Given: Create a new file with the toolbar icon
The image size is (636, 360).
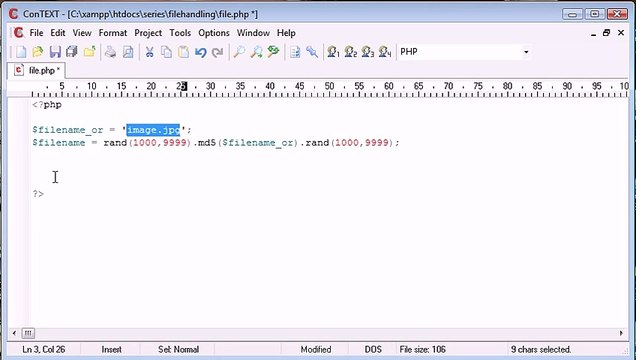Looking at the screenshot, I should tap(20, 52).
